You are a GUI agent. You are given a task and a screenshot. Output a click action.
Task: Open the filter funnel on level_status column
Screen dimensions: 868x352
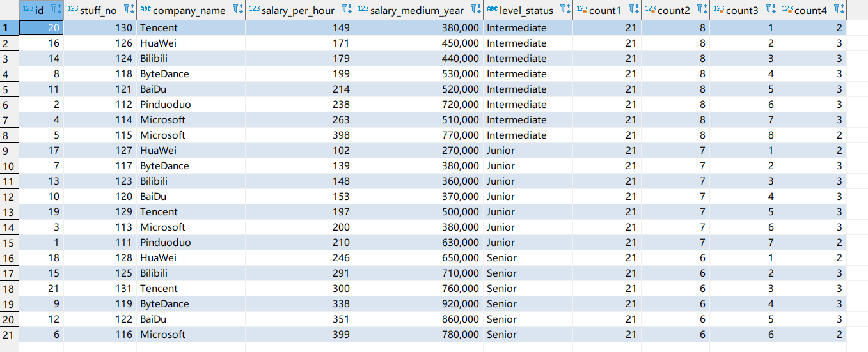563,10
